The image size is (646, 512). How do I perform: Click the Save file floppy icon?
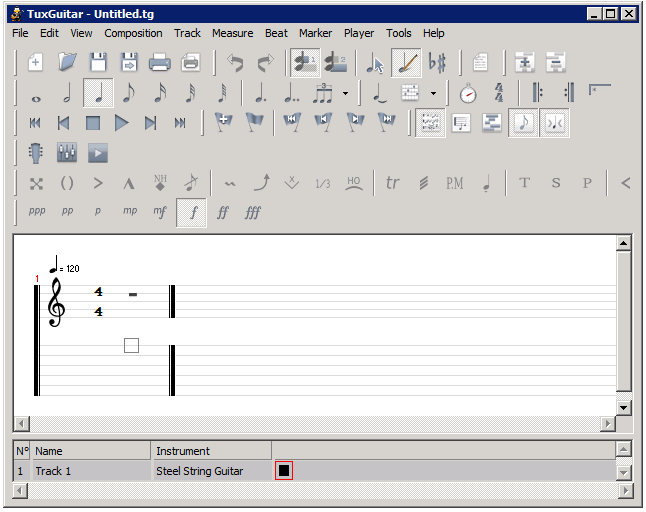pos(98,63)
